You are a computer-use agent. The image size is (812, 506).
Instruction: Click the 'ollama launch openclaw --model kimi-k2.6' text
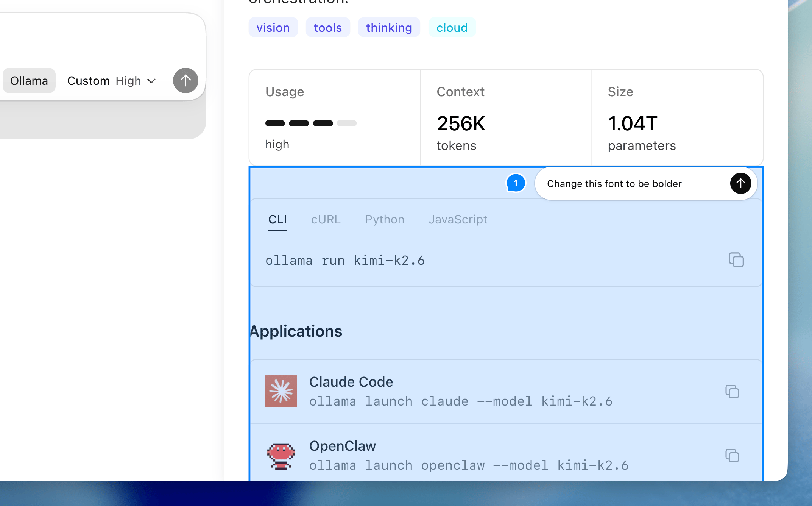469,465
